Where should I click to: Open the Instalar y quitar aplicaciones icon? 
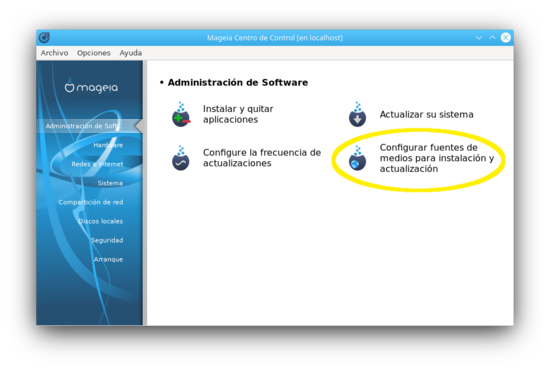181,115
